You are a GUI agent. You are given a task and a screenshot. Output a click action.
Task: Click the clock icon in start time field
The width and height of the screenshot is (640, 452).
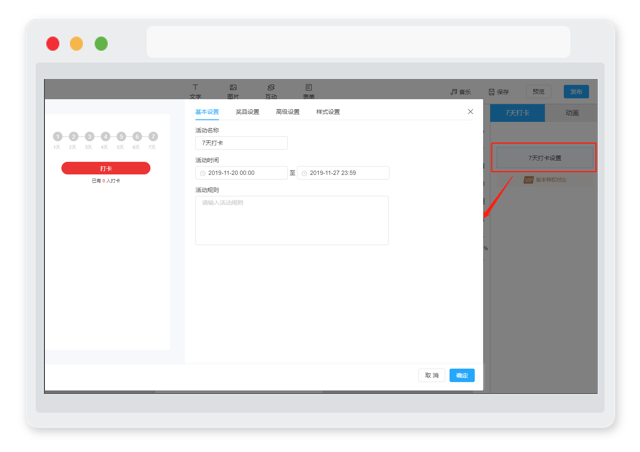(202, 173)
